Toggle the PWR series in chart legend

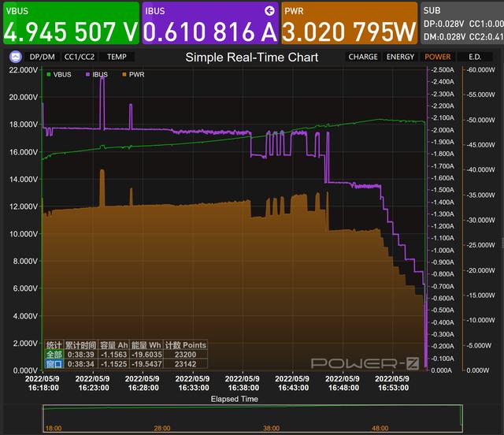(135, 74)
